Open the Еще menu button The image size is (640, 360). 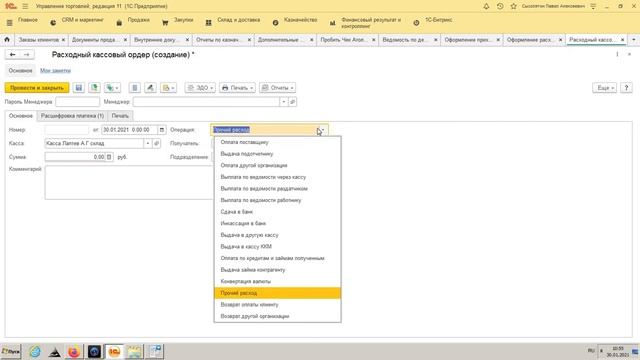click(x=604, y=88)
